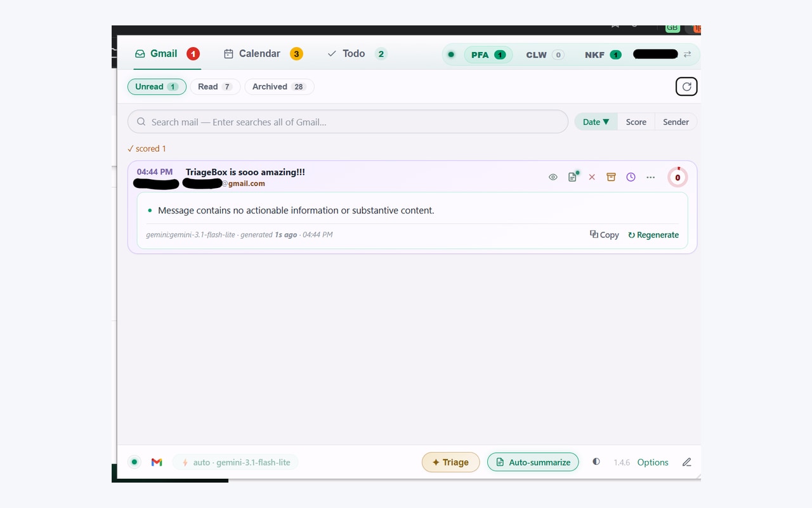Select the CLW account
Image resolution: width=812 pixels, height=508 pixels.
click(544, 55)
